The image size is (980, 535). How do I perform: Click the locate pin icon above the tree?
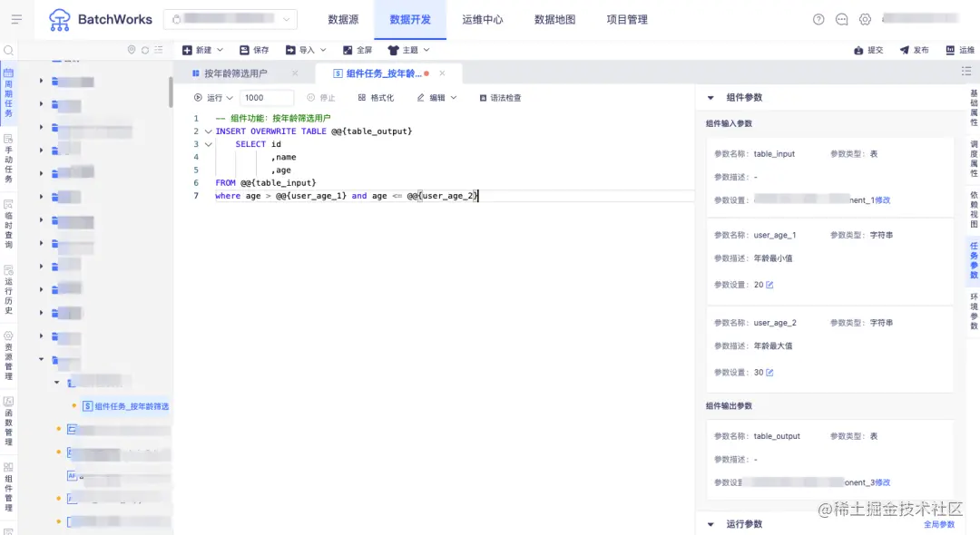[x=132, y=50]
